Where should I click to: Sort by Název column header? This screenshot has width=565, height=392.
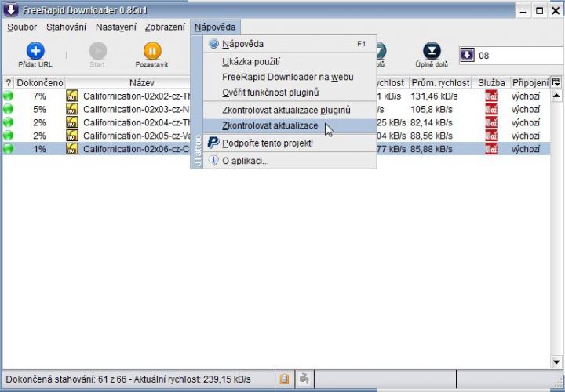tap(142, 83)
